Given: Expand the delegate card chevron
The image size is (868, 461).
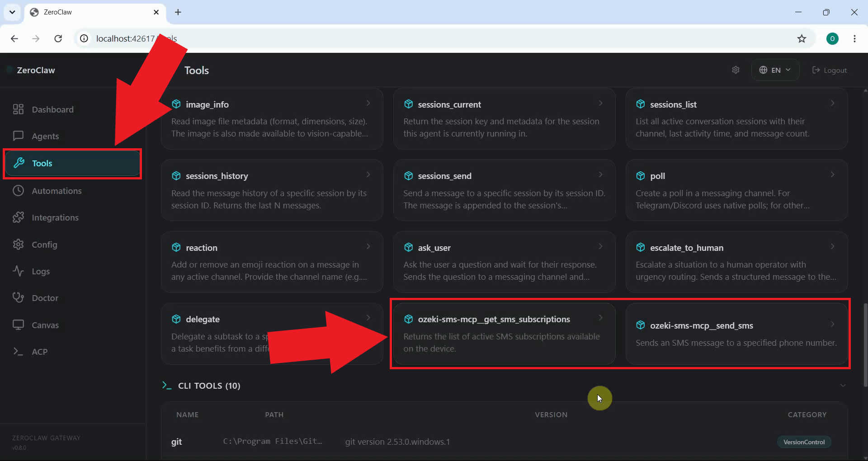Looking at the screenshot, I should (x=368, y=318).
